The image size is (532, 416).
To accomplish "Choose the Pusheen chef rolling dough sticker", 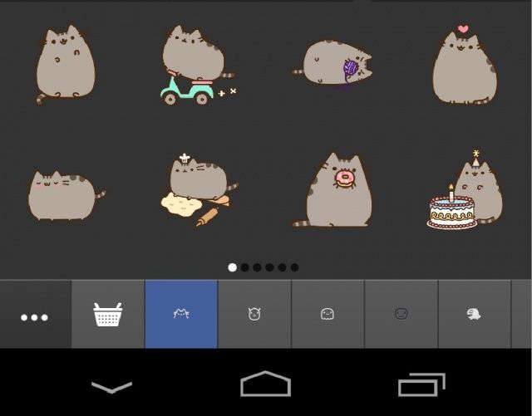I will pyautogui.click(x=198, y=189).
